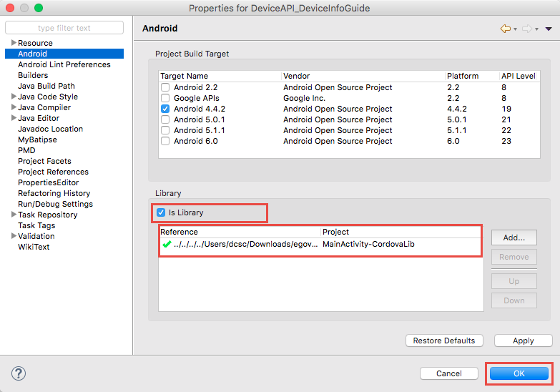Click the green checkmark on library reference

tap(166, 244)
